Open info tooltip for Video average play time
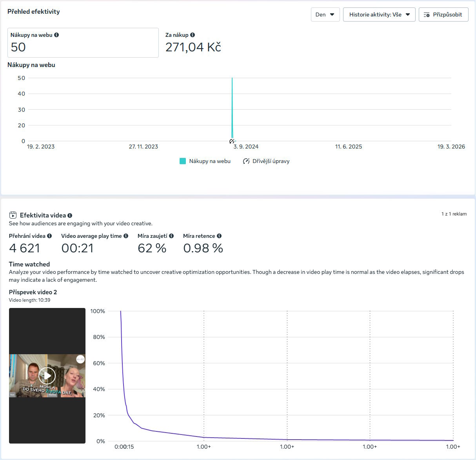The height and width of the screenshot is (460, 476). (126, 235)
